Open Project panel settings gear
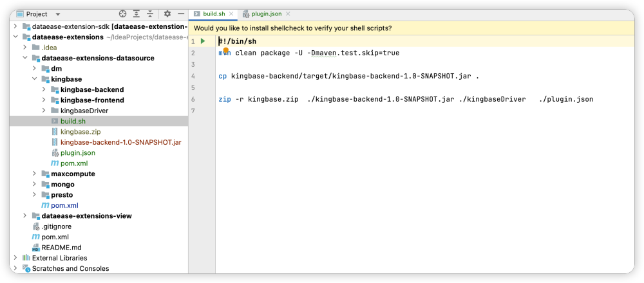644x283 pixels. coord(167,14)
